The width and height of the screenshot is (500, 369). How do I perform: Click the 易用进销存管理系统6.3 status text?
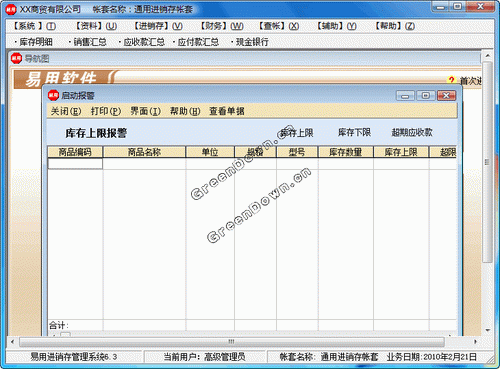pyautogui.click(x=74, y=357)
